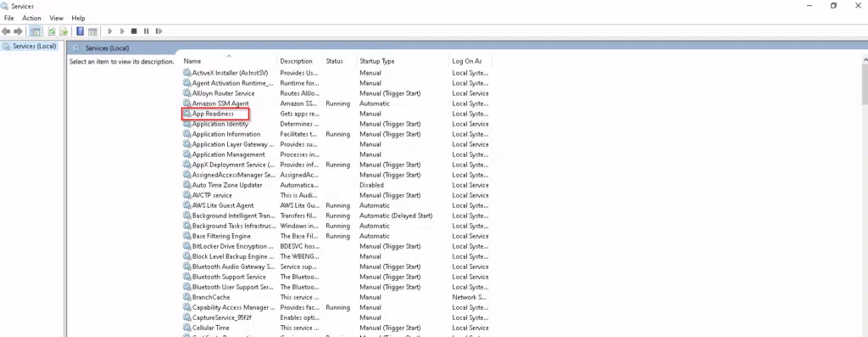
Task: Click the gear icon beside CaptureService_95f2f
Action: coord(187,317)
